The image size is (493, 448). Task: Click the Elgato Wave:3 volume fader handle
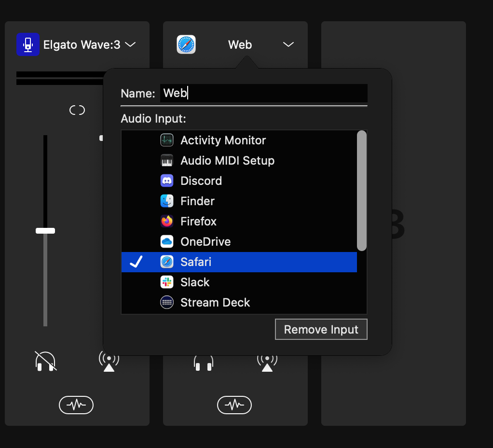(45, 231)
